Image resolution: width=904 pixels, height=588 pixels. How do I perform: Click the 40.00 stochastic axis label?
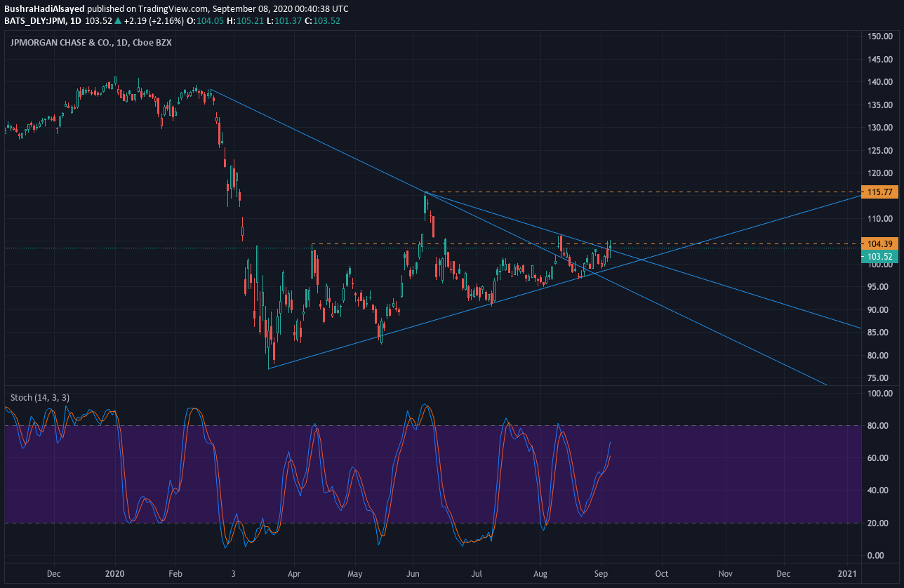tap(879, 490)
